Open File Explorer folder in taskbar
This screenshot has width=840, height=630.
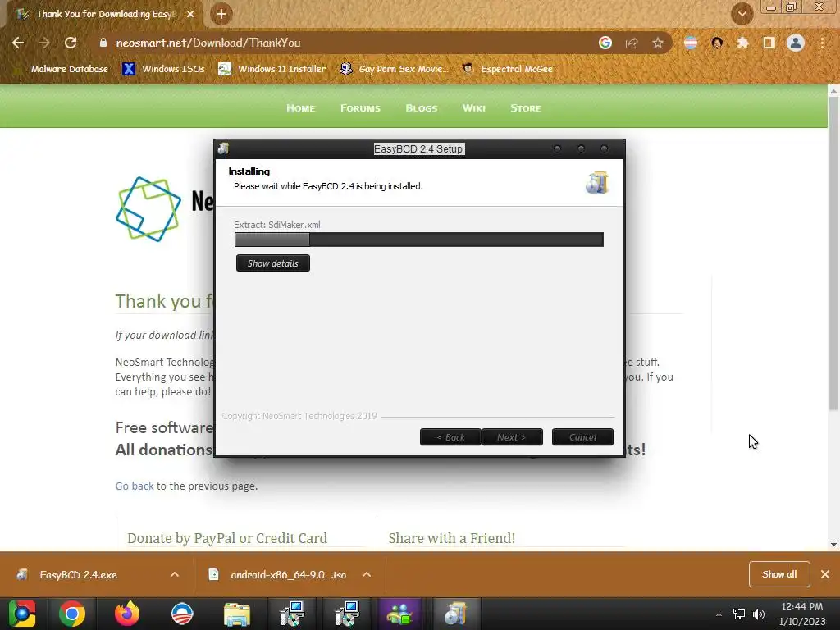pyautogui.click(x=237, y=614)
